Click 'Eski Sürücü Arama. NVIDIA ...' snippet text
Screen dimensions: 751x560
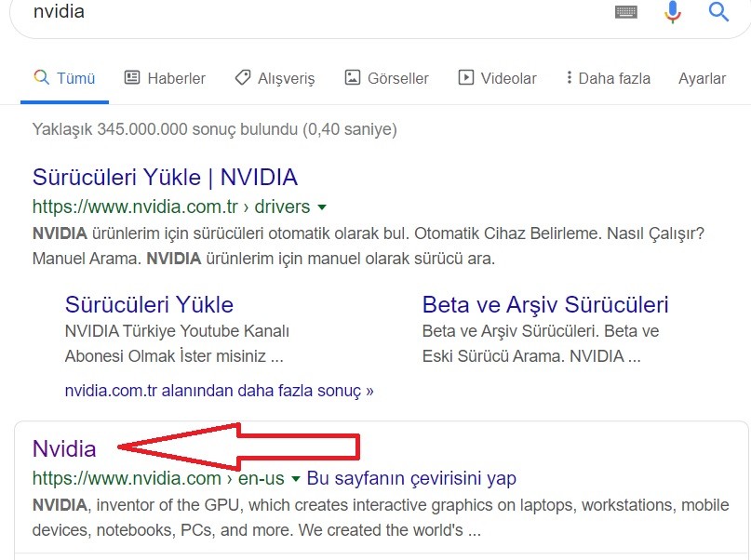click(531, 356)
